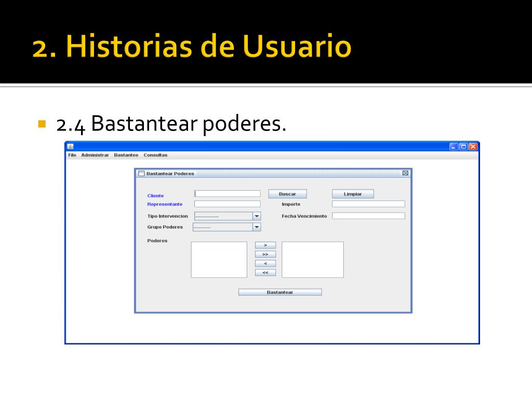Expand the Tipo Intervencion dropdown
Screen dimensions: 532x399
coord(257,216)
